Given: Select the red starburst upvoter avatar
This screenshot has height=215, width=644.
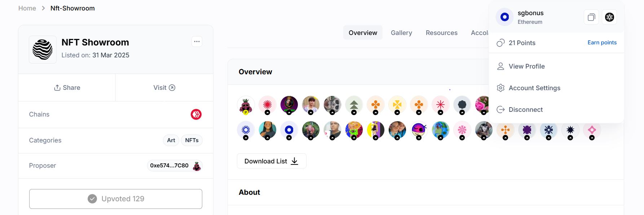Looking at the screenshot, I should [268, 105].
